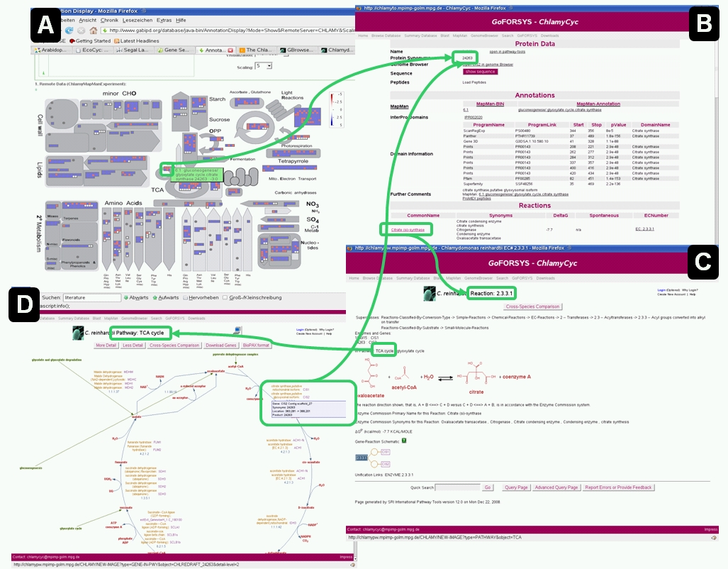Click Cross-Species Comparison button in Reaction window
The width and height of the screenshot is (728, 569).
pos(532,306)
